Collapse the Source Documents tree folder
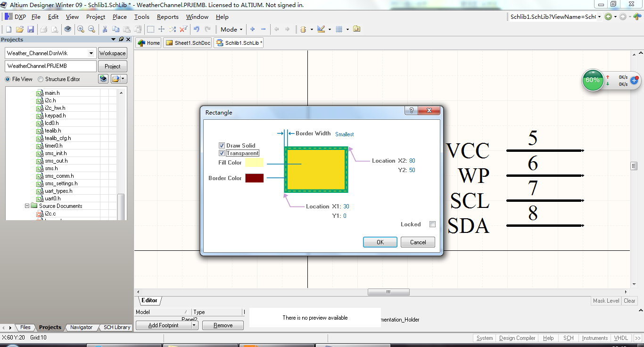Screen dimensions: 644x347 click(x=27, y=206)
